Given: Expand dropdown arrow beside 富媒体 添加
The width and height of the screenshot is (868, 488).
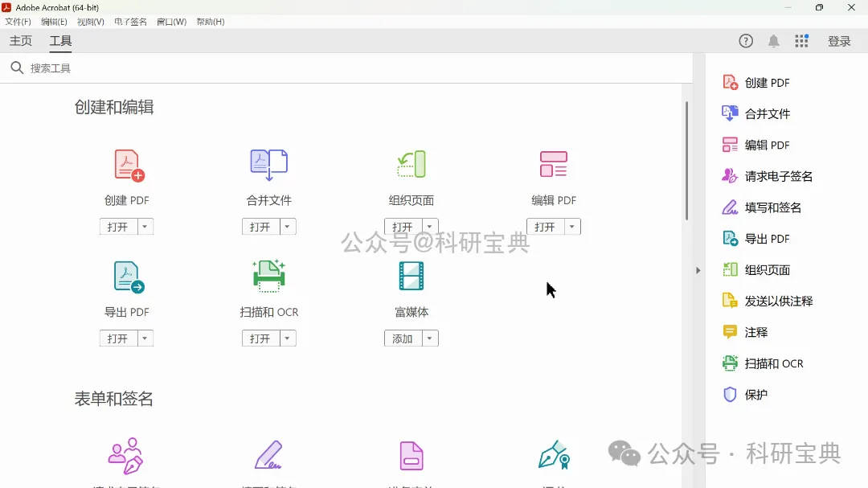Looking at the screenshot, I should [429, 338].
